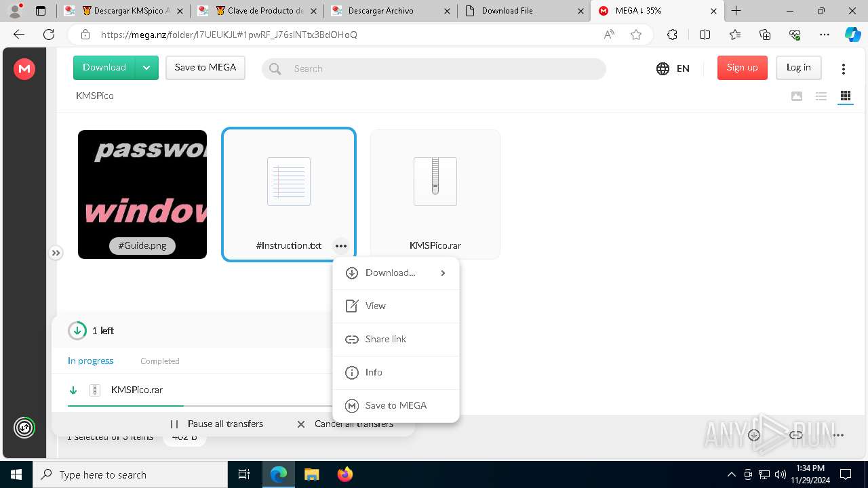Choose Share link in the context menu

396,340
